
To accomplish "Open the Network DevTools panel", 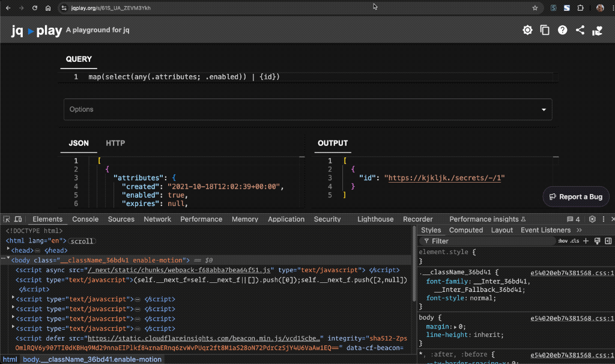I will coord(157,219).
